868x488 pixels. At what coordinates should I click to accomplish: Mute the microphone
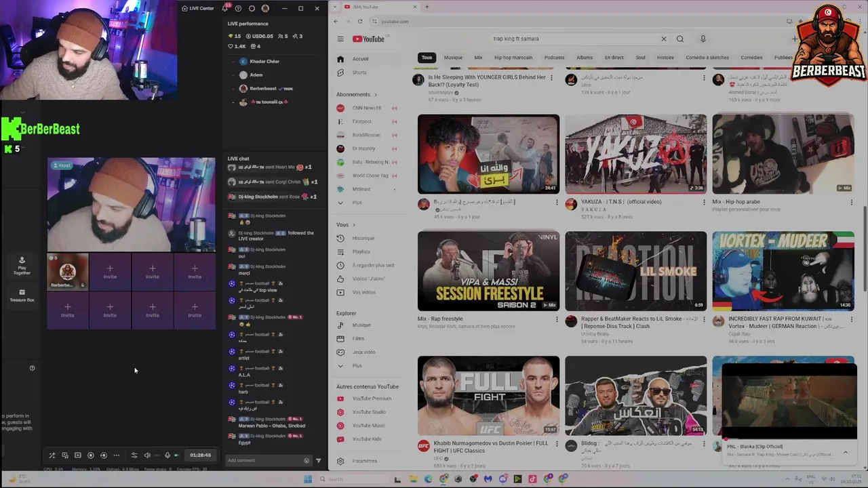167,455
